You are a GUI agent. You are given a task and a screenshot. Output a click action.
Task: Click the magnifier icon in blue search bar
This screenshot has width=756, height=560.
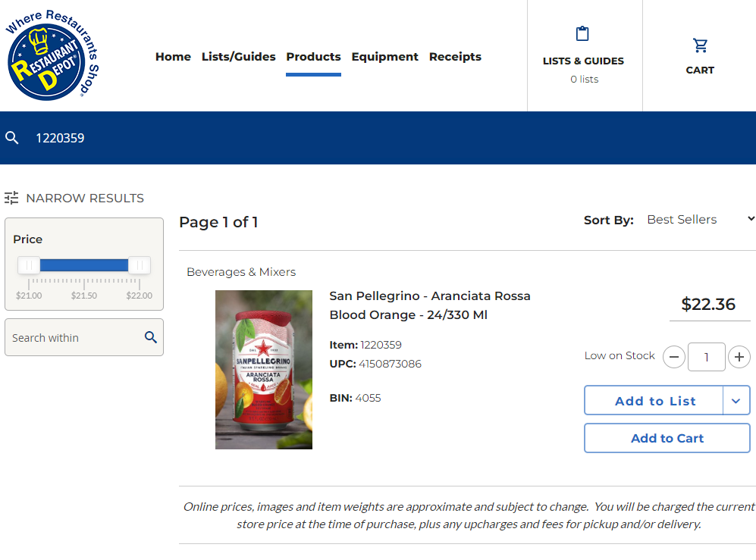point(12,138)
